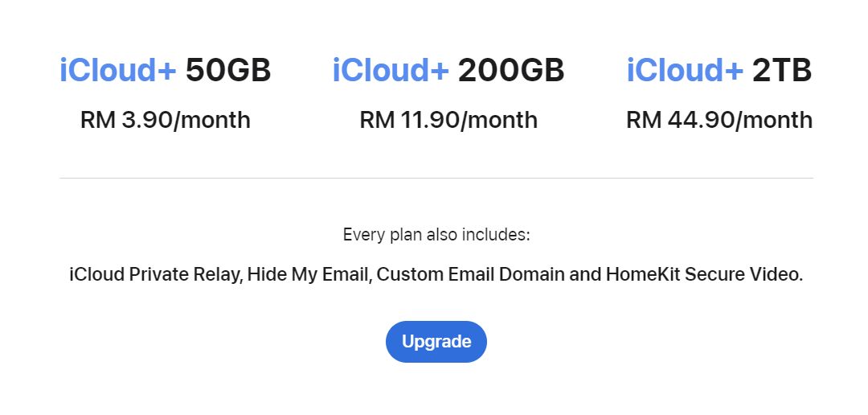The height and width of the screenshot is (415, 868).
Task: Select the 50GB storage size label
Action: (x=228, y=72)
